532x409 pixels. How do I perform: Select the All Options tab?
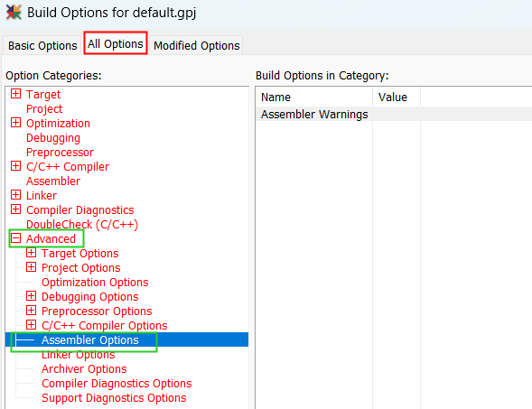tap(116, 43)
